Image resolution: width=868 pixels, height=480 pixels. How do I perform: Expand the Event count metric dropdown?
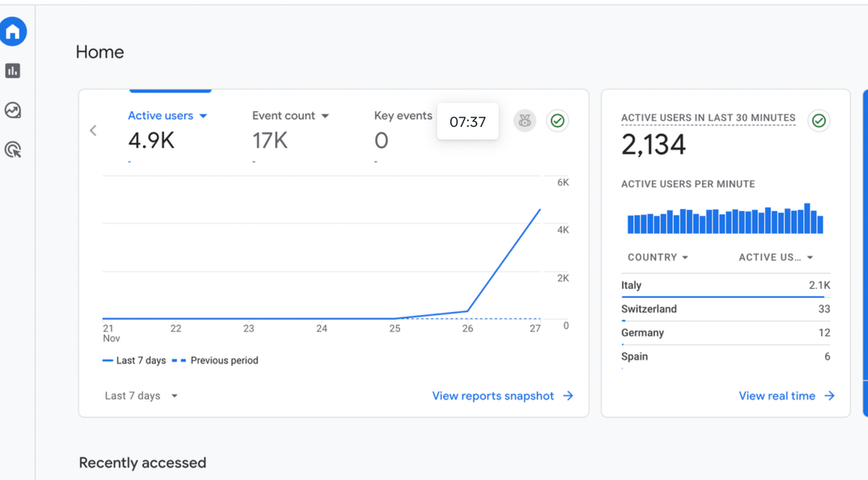(325, 116)
